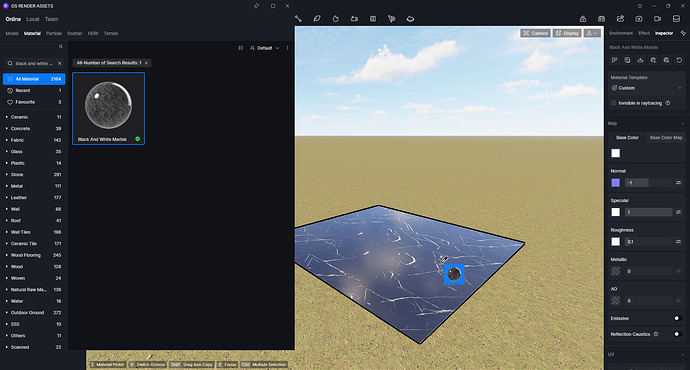
Task: Enable the Invisible in raytracing checkbox
Action: point(613,103)
